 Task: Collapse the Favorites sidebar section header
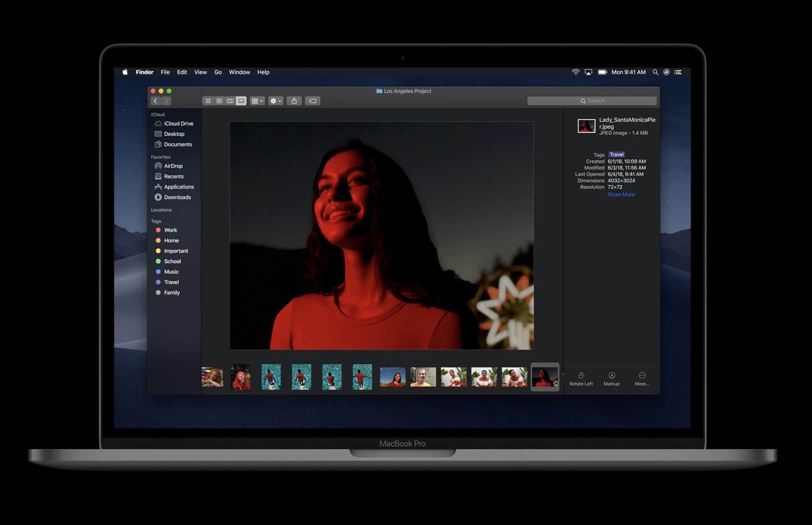pyautogui.click(x=161, y=157)
